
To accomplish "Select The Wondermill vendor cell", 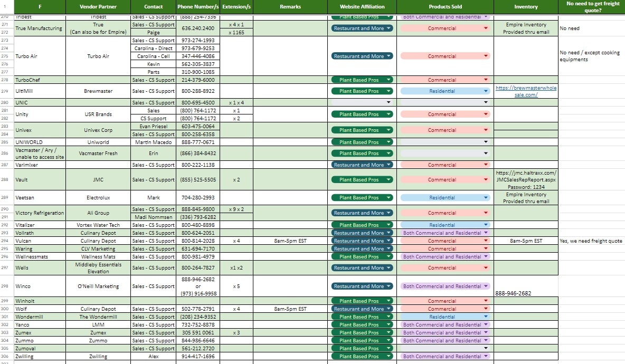I will pos(98,317).
